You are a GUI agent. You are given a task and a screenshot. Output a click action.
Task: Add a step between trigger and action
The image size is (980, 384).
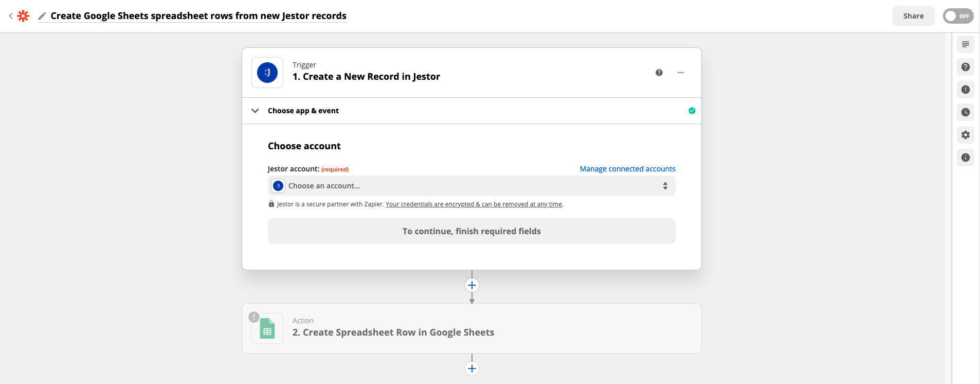472,285
